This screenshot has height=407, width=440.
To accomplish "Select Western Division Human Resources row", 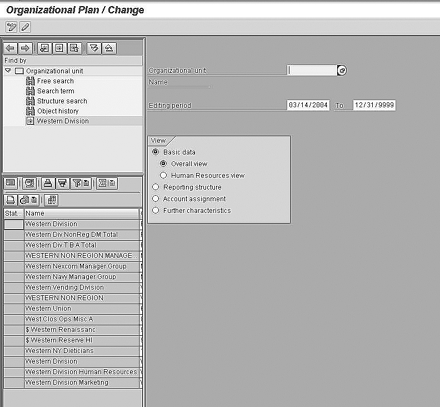I will click(82, 372).
